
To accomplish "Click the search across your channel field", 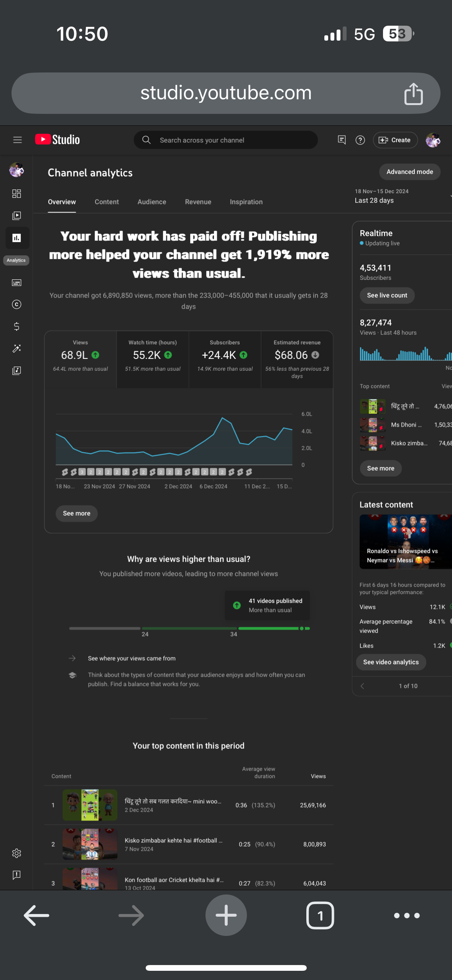I will 225,140.
